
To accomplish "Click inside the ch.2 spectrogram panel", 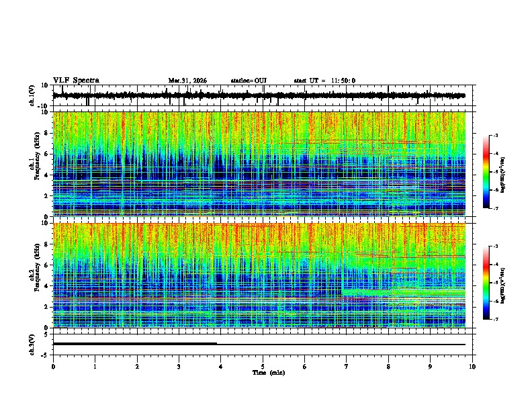I will coord(259,275).
